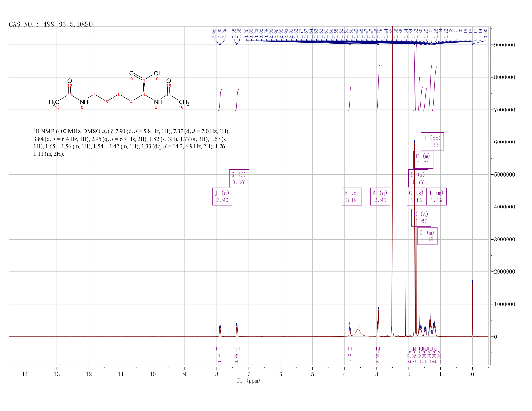Click the NH atom labeled 8 in structure
This screenshot has height=411, width=532.
(84, 102)
